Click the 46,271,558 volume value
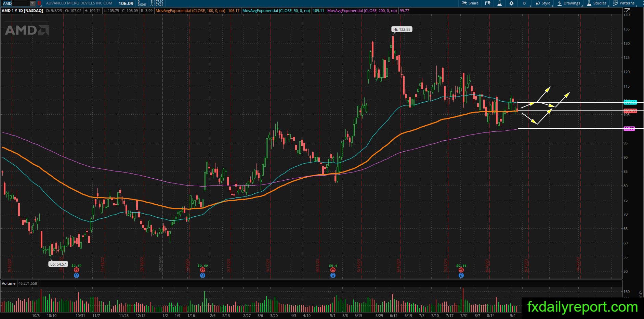The height and width of the screenshot is (319, 644). pos(28,283)
